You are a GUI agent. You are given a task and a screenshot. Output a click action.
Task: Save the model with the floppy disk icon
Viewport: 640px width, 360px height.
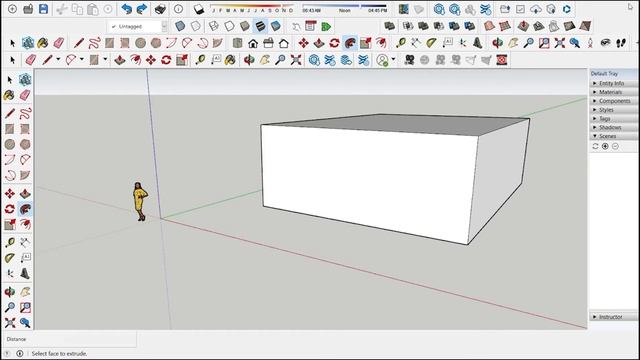pos(43,9)
